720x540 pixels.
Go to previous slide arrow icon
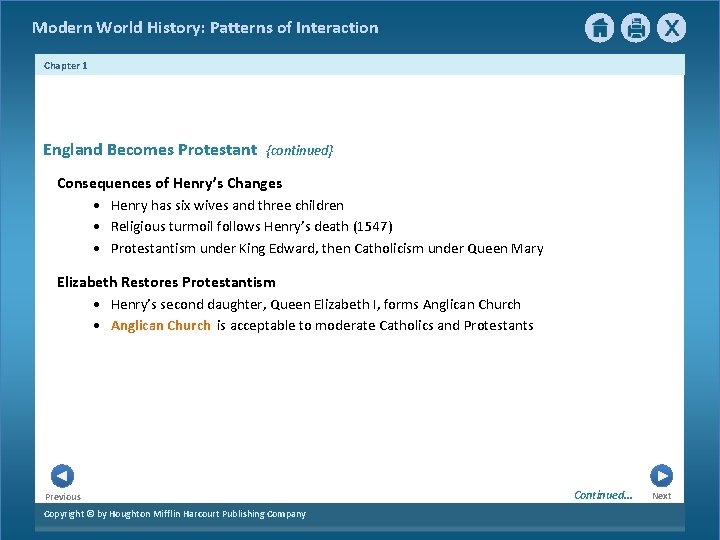(62, 476)
